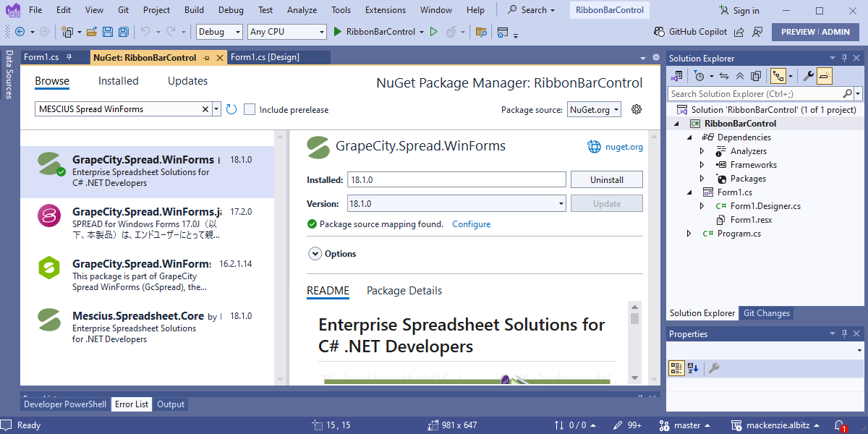Open the Output tab

[171, 404]
